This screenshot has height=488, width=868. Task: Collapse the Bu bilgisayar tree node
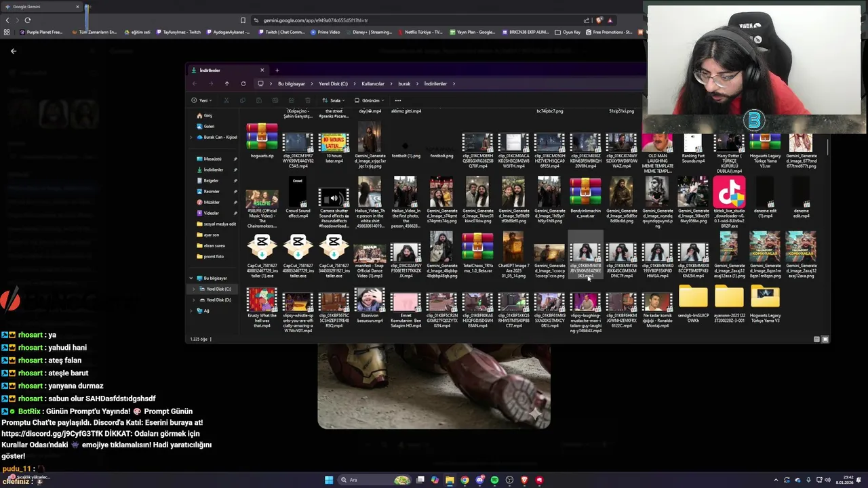tap(191, 278)
